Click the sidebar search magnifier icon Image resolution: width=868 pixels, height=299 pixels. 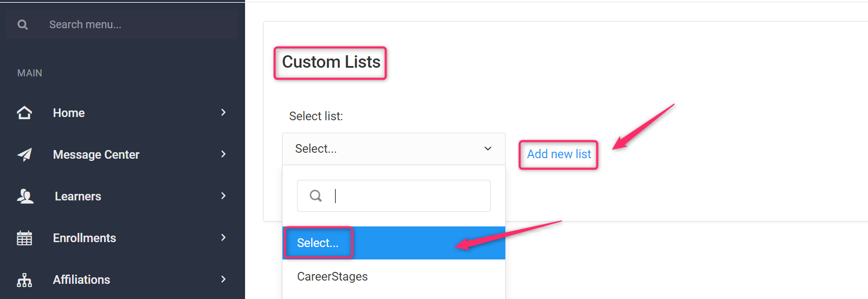click(22, 24)
